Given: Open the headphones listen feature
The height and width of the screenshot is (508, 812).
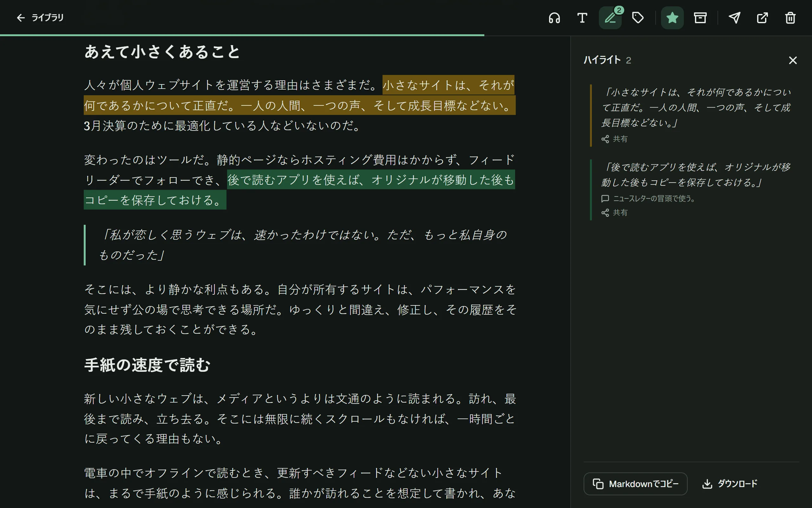Looking at the screenshot, I should [x=554, y=18].
